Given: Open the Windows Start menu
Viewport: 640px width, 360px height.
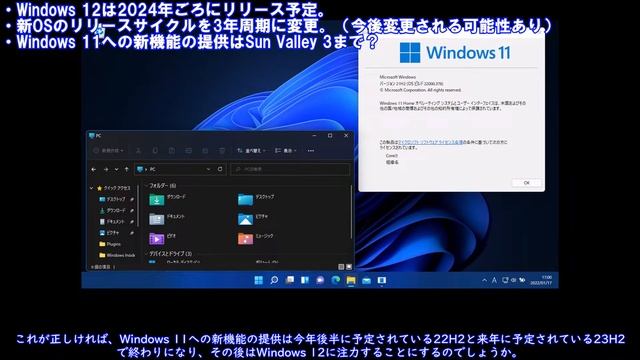Looking at the screenshot, I should point(259,280).
